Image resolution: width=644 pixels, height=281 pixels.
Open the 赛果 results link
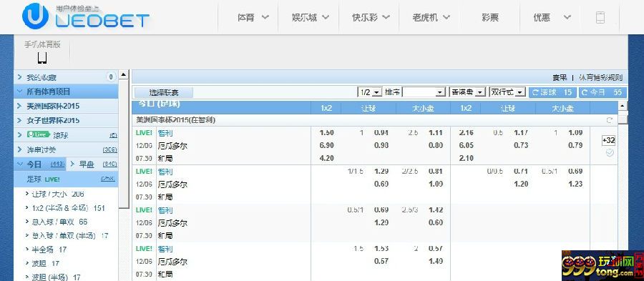[560, 77]
